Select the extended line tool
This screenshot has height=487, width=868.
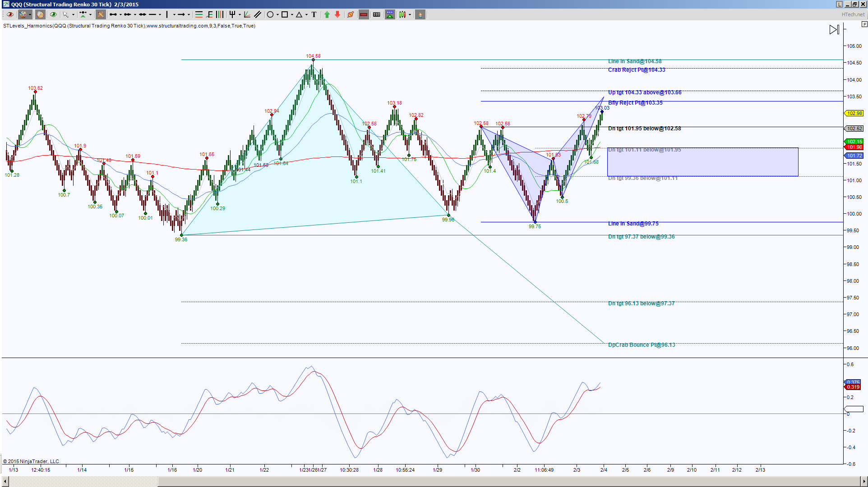coord(143,14)
